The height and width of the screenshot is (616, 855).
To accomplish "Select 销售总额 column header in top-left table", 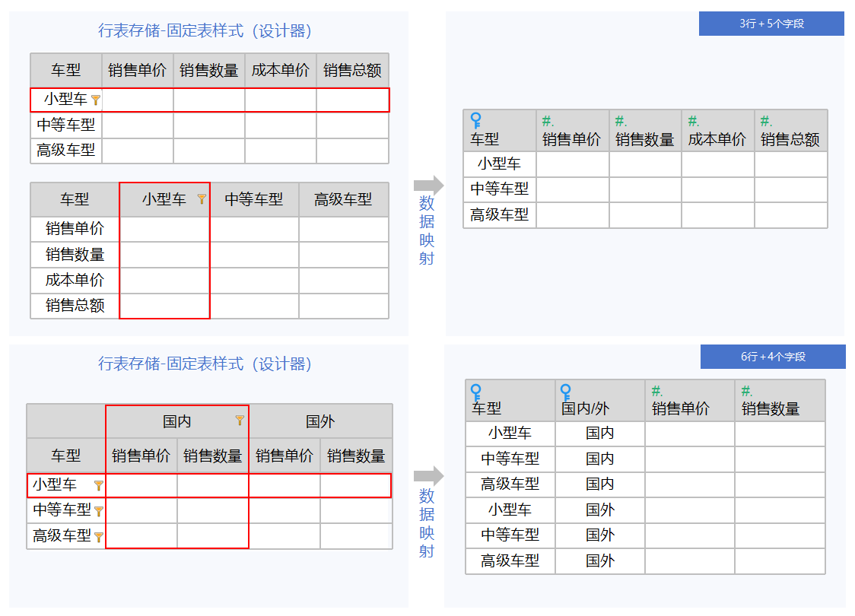I will point(352,71).
